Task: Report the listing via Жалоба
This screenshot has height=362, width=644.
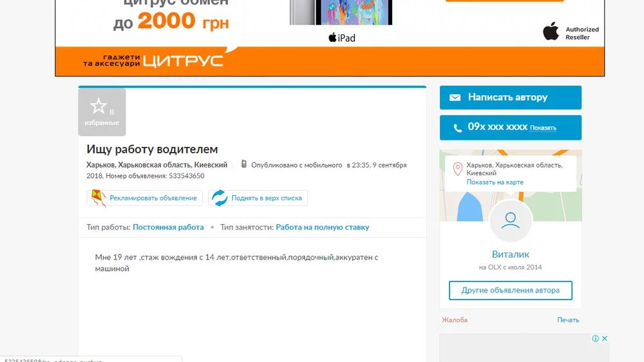Action: point(455,319)
